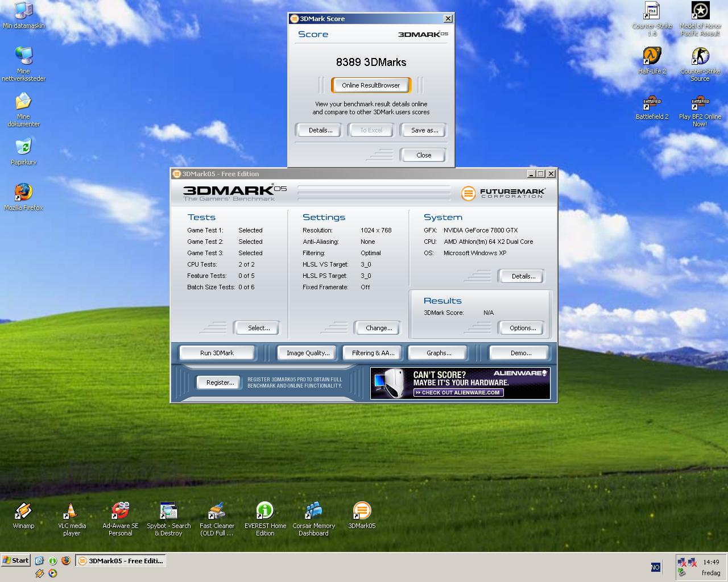This screenshot has width=728, height=582.
Task: Click the Register... button
Action: pos(220,383)
